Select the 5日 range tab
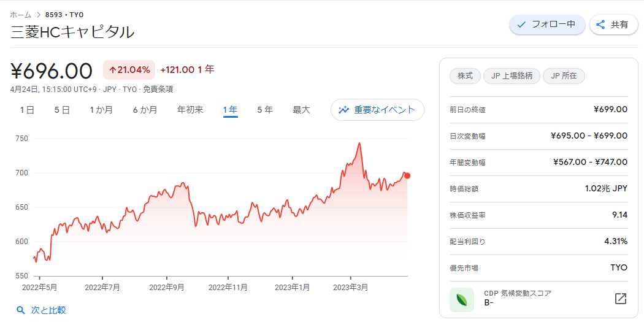 pyautogui.click(x=62, y=110)
